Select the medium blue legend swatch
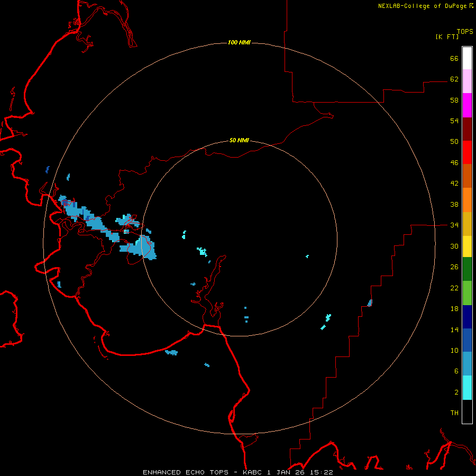Screen dimensions: 476x476 (x=467, y=340)
